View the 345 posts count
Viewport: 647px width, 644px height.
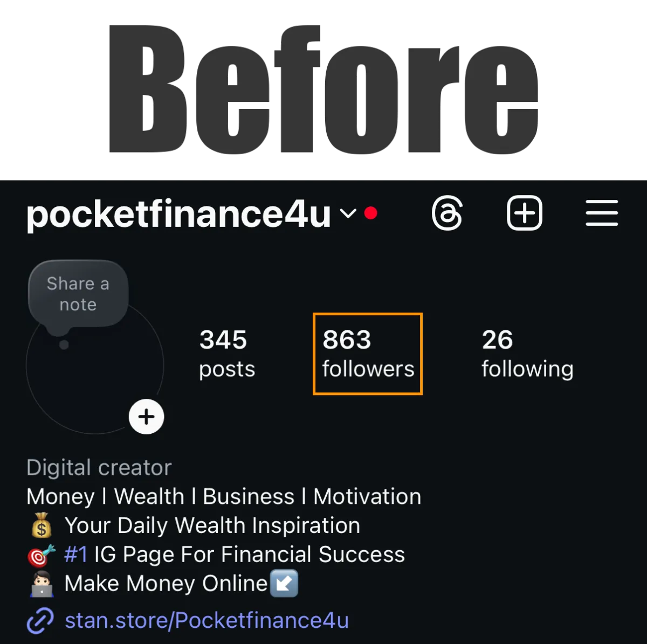click(x=226, y=354)
